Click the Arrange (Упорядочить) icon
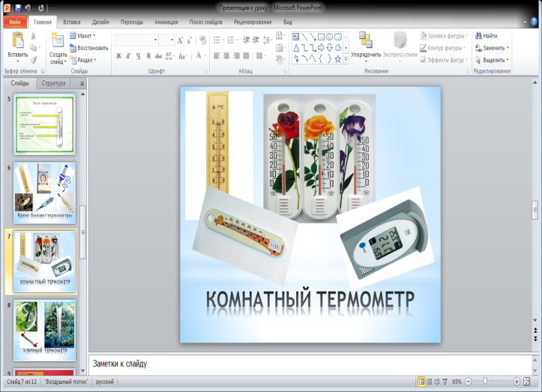This screenshot has height=392, width=542. click(365, 41)
